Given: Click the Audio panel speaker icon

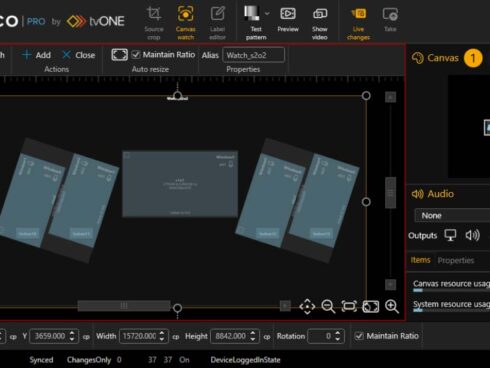Looking at the screenshot, I should pos(417,194).
